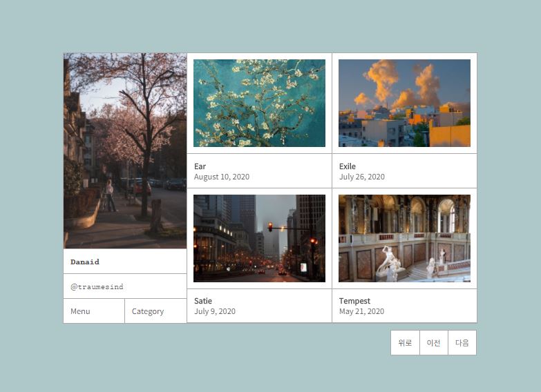Open the Tempest museum thumbnail
This screenshot has width=541, height=392.
click(x=404, y=238)
